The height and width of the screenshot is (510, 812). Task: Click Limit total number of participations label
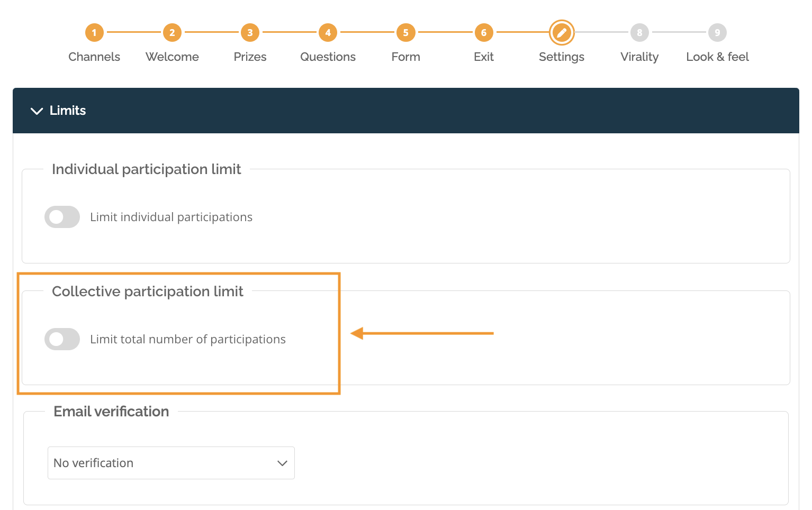coord(188,339)
